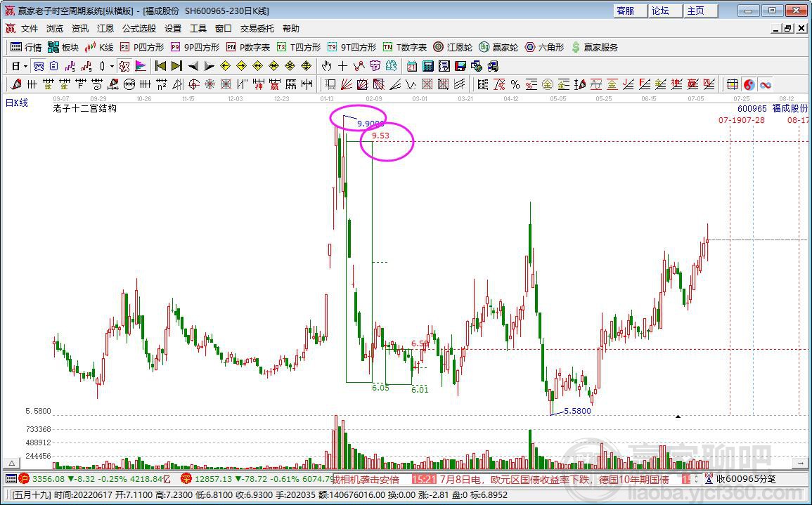Select the red spiral drawing tool
The height and width of the screenshot is (505, 812).
click(194, 84)
